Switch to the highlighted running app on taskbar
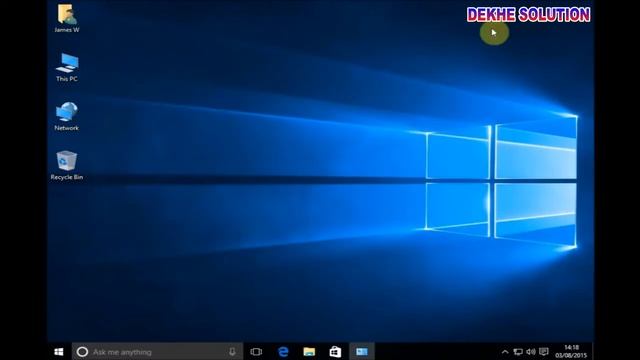This screenshot has width=640, height=360. (x=362, y=351)
